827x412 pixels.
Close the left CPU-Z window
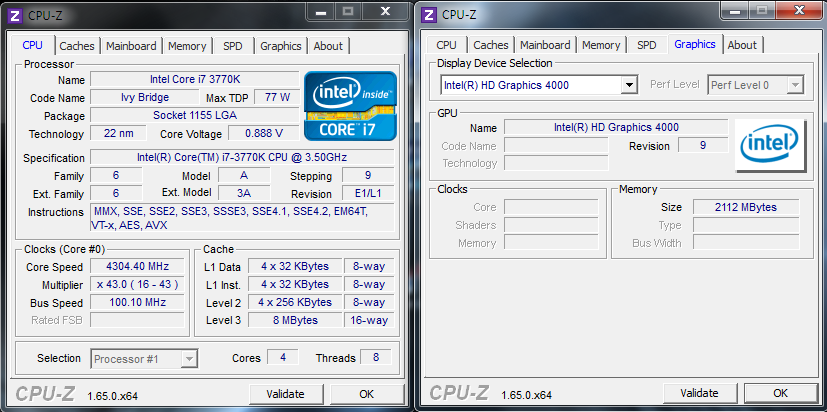tap(386, 11)
